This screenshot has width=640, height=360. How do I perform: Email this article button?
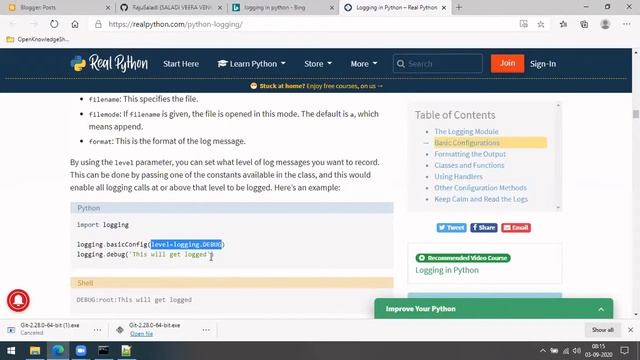[x=516, y=227]
